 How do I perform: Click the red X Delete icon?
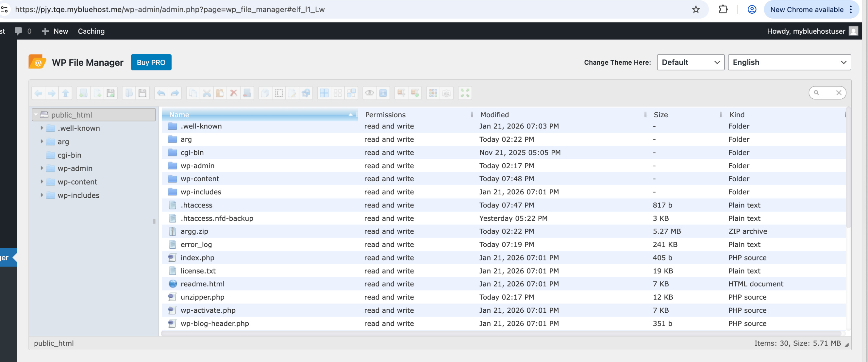pos(234,93)
